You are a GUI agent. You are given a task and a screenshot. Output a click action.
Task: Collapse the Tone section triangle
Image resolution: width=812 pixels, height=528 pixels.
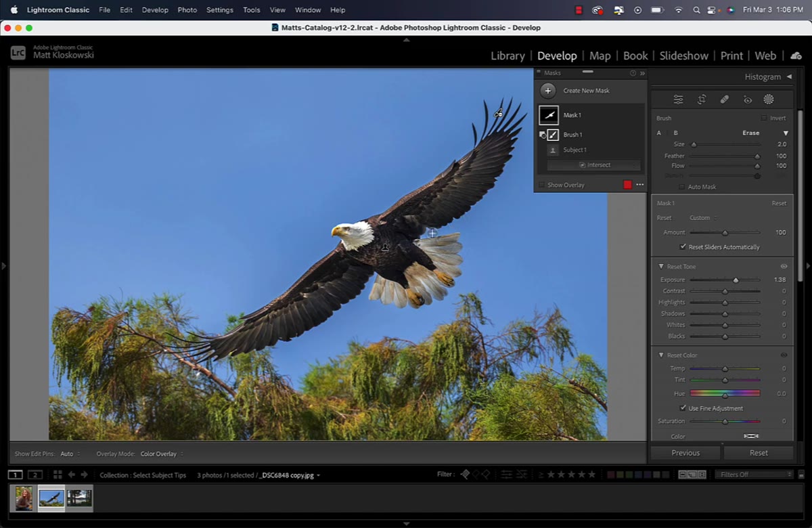click(x=661, y=267)
